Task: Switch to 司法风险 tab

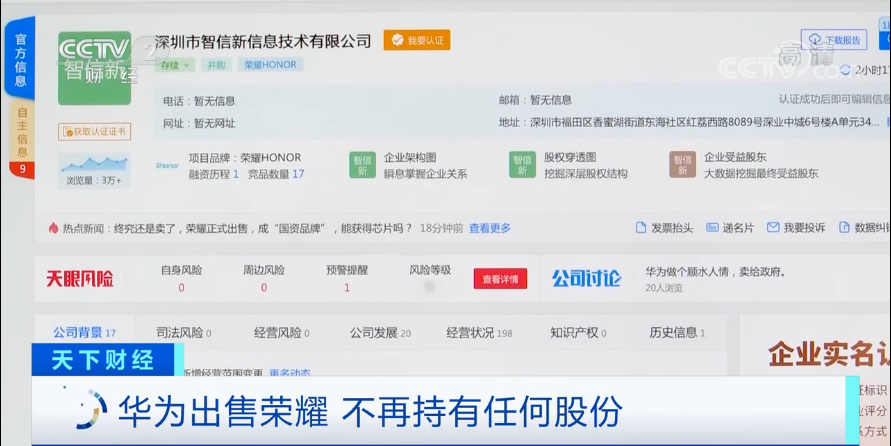Action: tap(184, 333)
